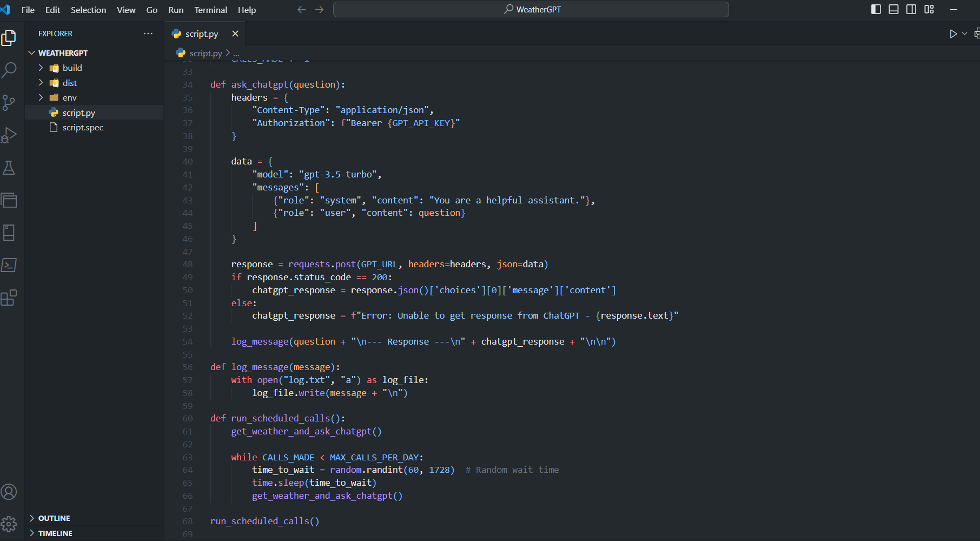Toggle the primary side bar layout button
Viewport: 980px width, 541px height.
pos(876,9)
